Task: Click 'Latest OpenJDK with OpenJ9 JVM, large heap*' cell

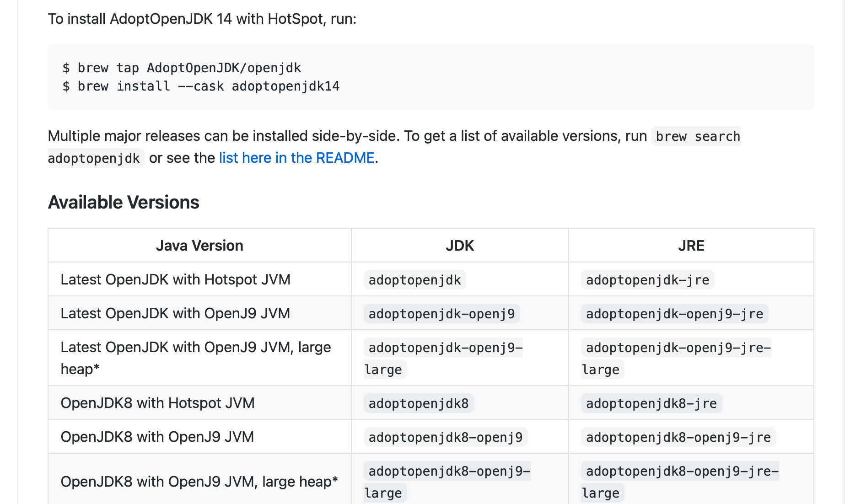Action: pos(199,358)
